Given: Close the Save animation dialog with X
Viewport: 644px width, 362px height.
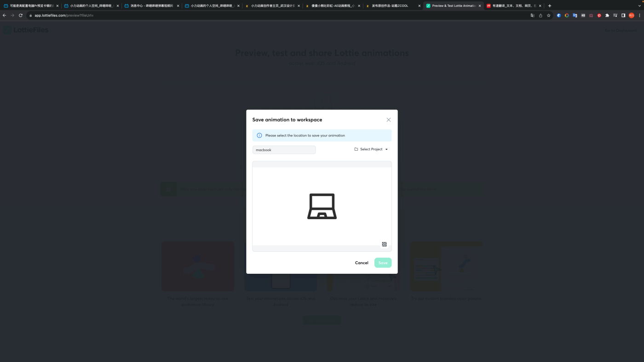Looking at the screenshot, I should [x=388, y=119].
